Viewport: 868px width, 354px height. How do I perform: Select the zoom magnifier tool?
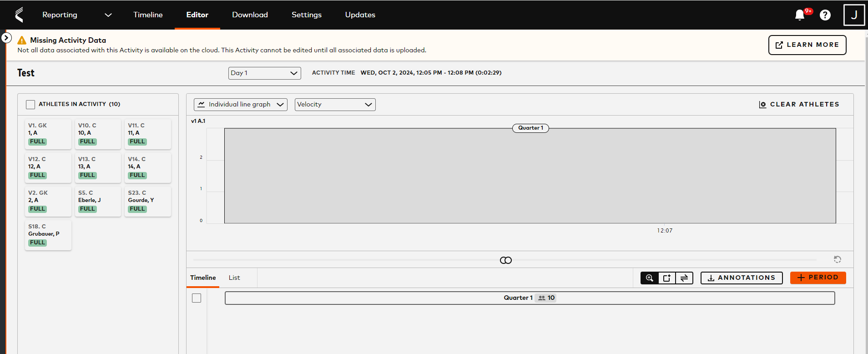pos(650,278)
